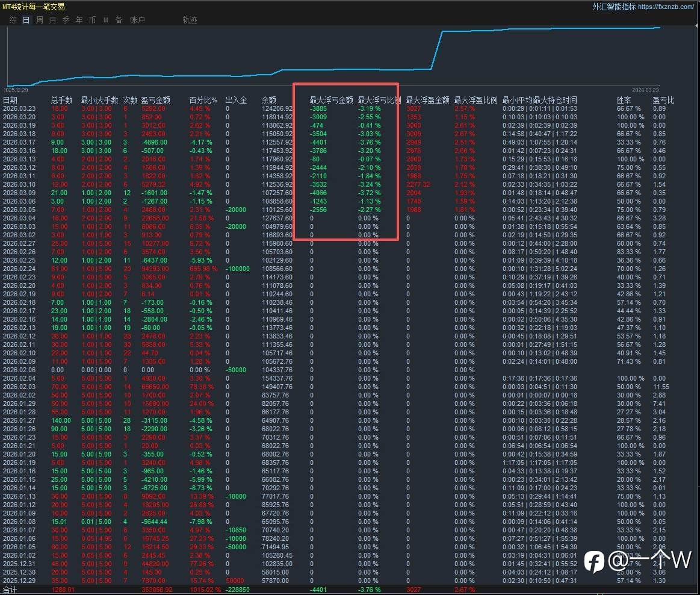Switch to the 币 currency tab
This screenshot has height=595, width=700.
point(92,20)
